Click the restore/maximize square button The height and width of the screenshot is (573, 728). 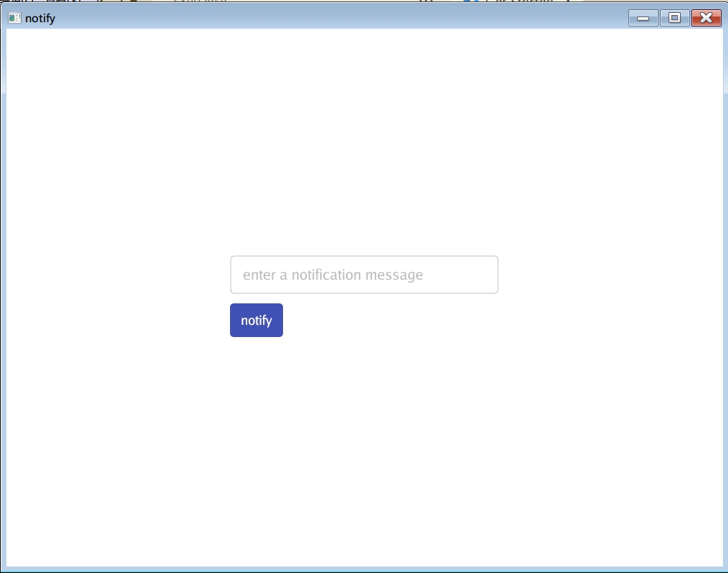674,18
